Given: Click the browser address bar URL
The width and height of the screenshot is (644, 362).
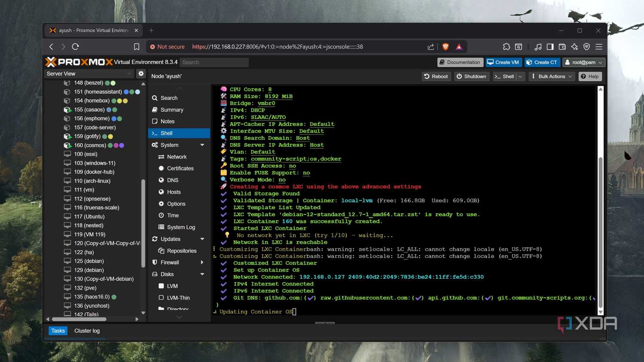Looking at the screenshot, I should click(277, 47).
